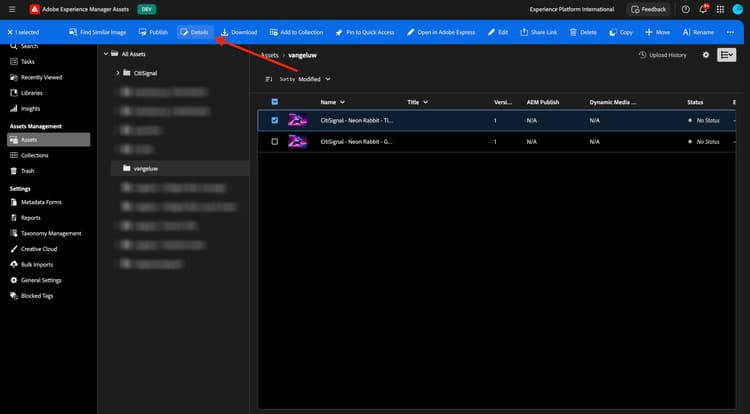Open the hamburger navigation menu

pyautogui.click(x=12, y=9)
